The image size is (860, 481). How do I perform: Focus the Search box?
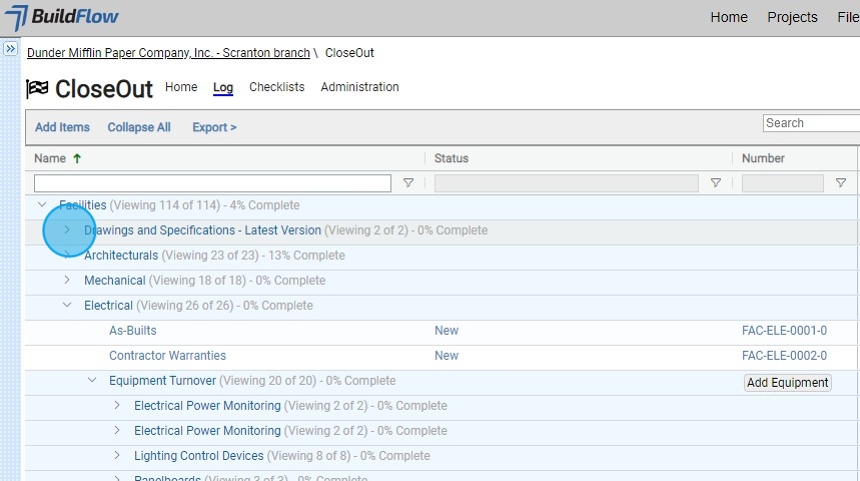click(811, 123)
